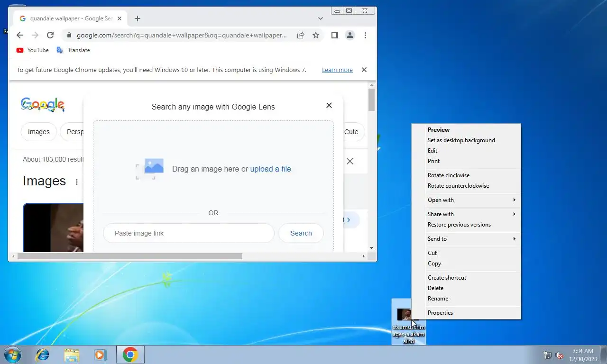Image resolution: width=607 pixels, height=364 pixels.
Task: Share this page icon in address bar
Action: 301,35
